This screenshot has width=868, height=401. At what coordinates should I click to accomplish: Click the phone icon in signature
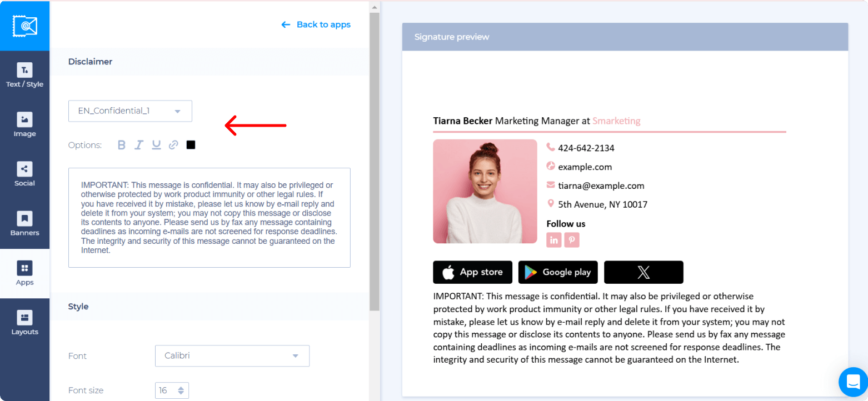pos(551,147)
